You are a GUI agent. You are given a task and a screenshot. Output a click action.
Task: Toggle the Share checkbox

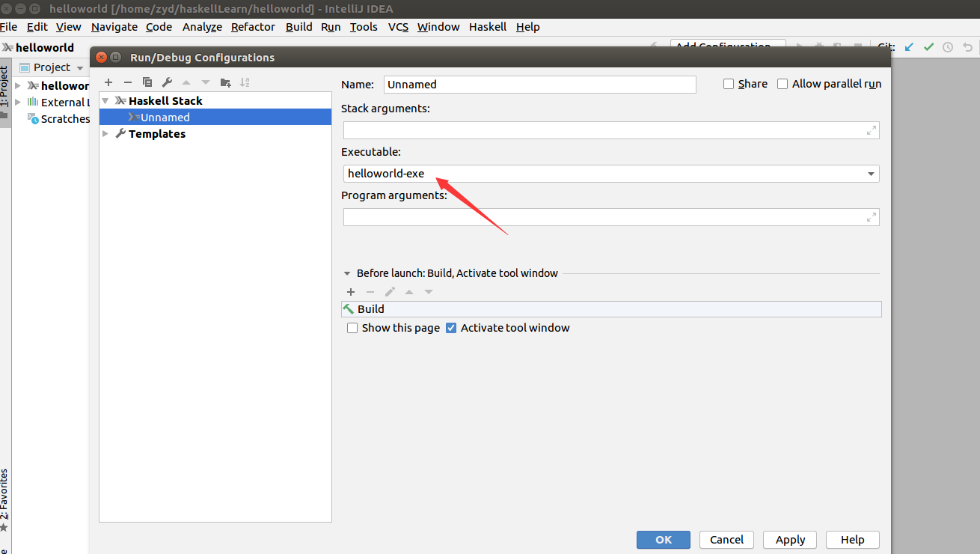(x=729, y=84)
